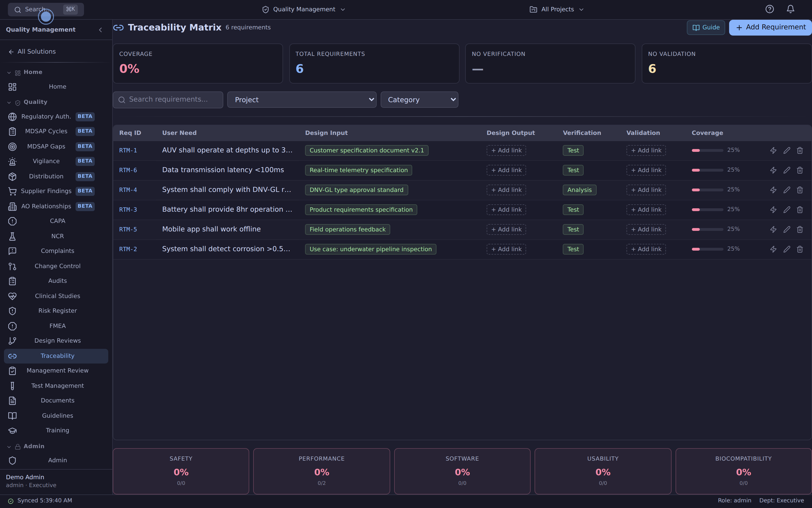Click the global Search box in top bar
The height and width of the screenshot is (508, 812).
tap(46, 9)
